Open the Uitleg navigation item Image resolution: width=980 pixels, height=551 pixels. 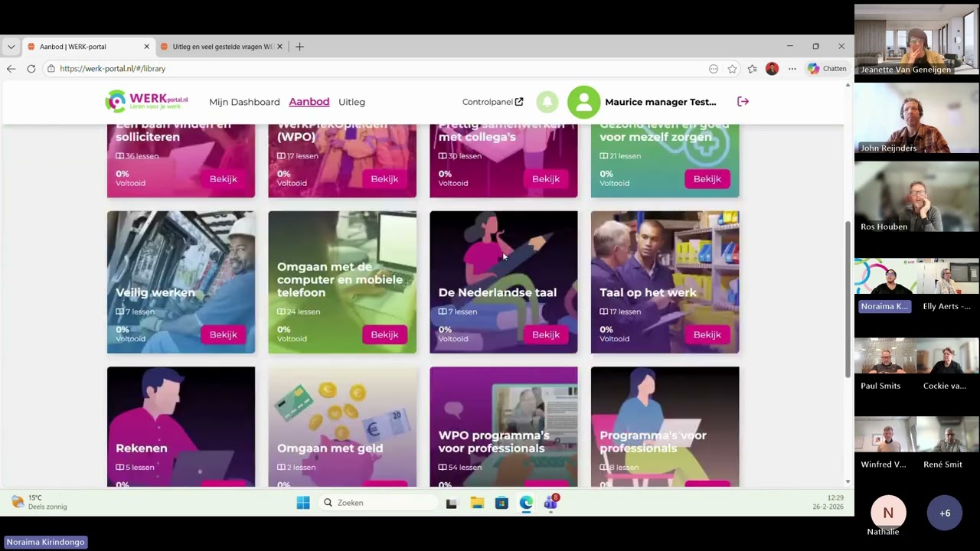tap(352, 102)
